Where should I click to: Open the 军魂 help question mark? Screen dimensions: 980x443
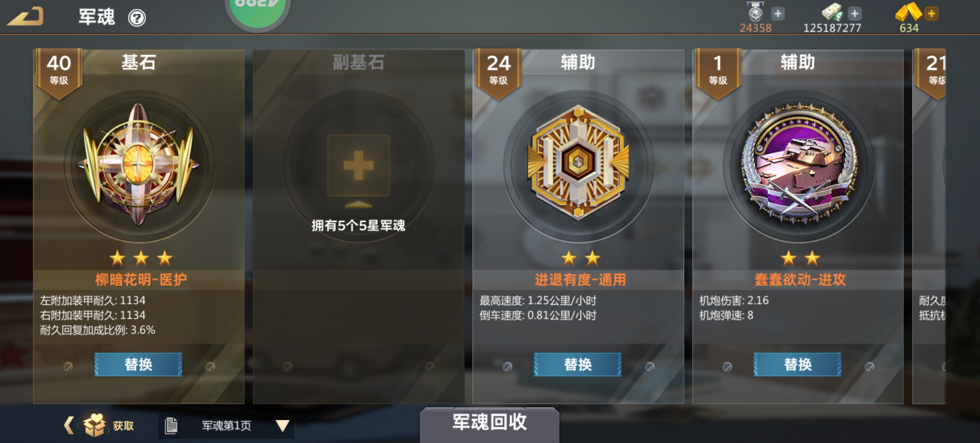pyautogui.click(x=137, y=18)
